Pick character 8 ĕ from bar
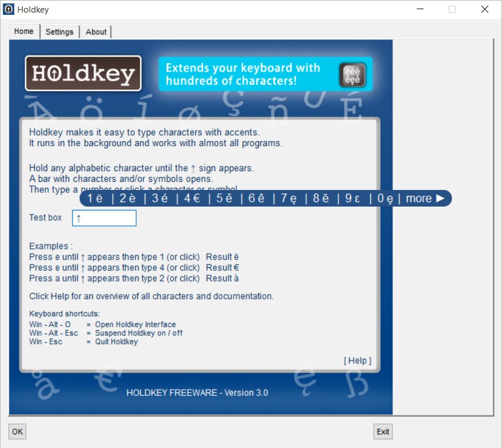502x448 pixels. [x=321, y=199]
